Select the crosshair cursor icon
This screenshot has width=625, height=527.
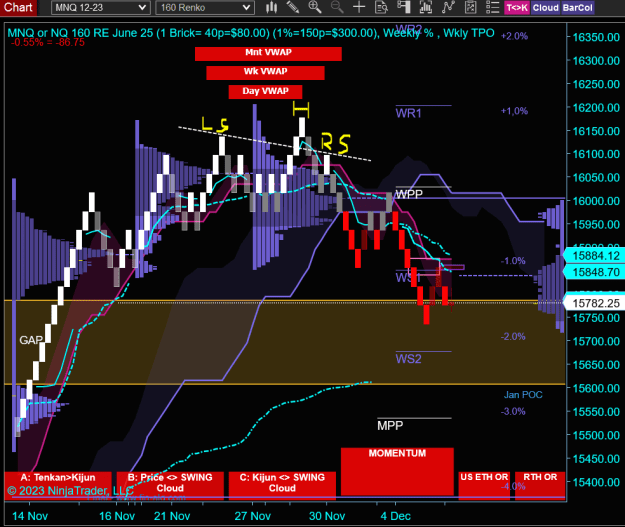(x=359, y=7)
